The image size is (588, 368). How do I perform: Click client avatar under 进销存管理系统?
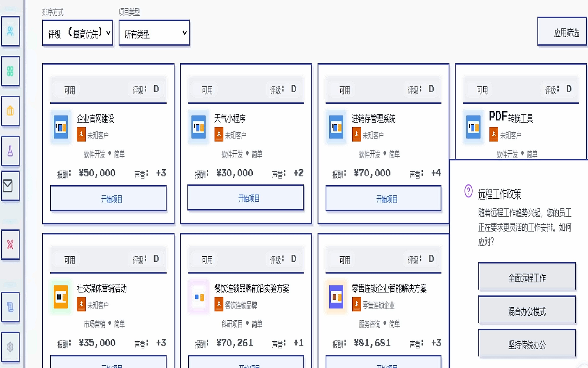point(356,134)
